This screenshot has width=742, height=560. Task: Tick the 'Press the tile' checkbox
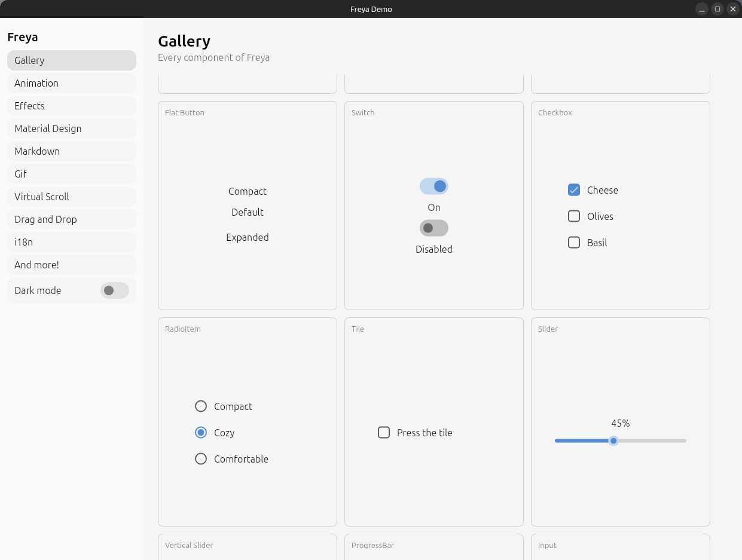pyautogui.click(x=384, y=433)
